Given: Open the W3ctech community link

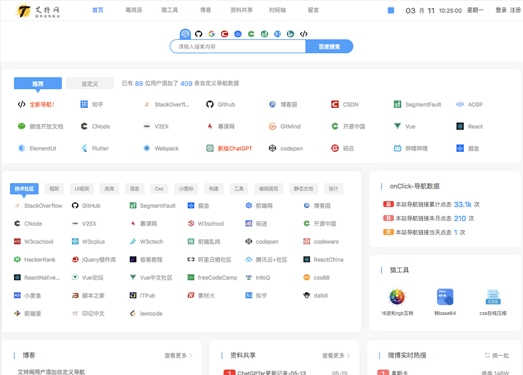Looking at the screenshot, I should (x=146, y=242).
